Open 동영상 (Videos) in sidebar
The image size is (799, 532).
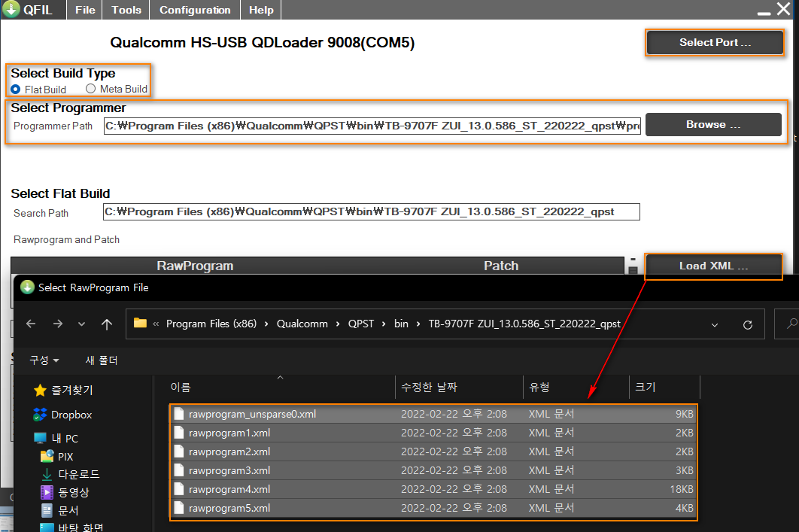pos(65,492)
